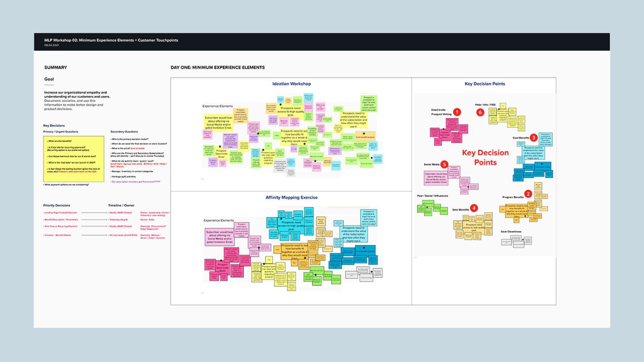This screenshot has width=644, height=362.
Task: Click the purple subscription members first access question
Action: pos(135,181)
